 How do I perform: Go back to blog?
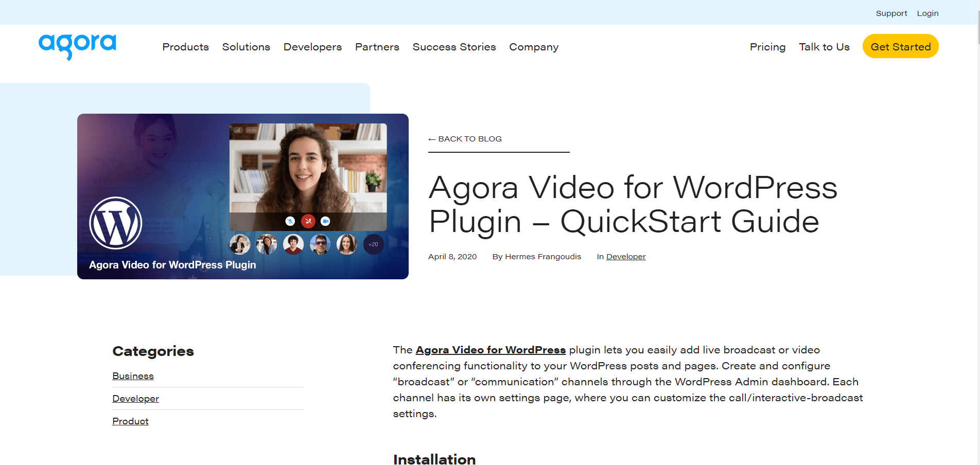[465, 139]
